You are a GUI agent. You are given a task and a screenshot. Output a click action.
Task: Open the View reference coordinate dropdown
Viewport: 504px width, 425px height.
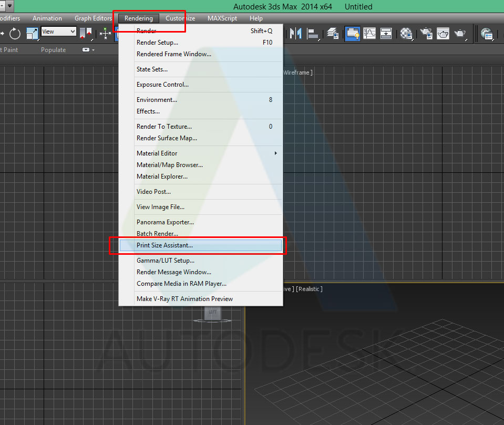click(x=58, y=32)
